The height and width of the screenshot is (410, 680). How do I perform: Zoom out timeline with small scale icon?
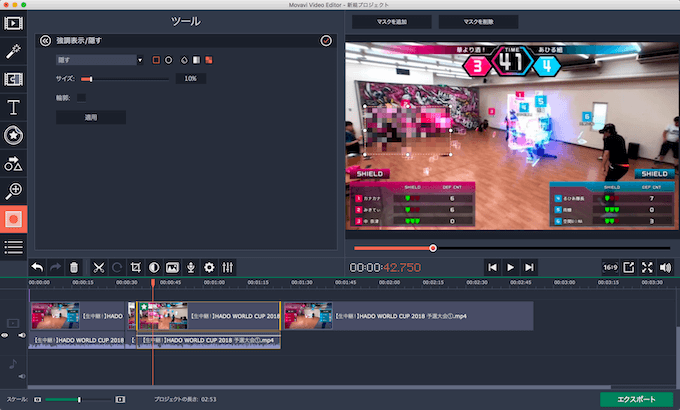[37, 399]
